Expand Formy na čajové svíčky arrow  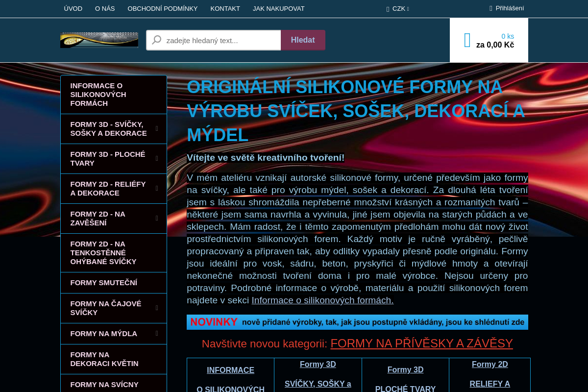[157, 308]
